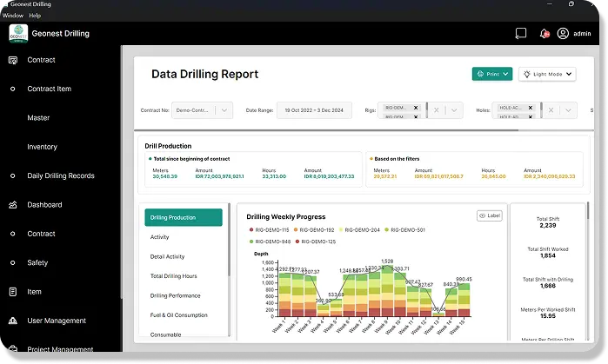Viewport: 608px width, 364px height.
Task: Expand the Contract No dropdown
Action: 224,110
